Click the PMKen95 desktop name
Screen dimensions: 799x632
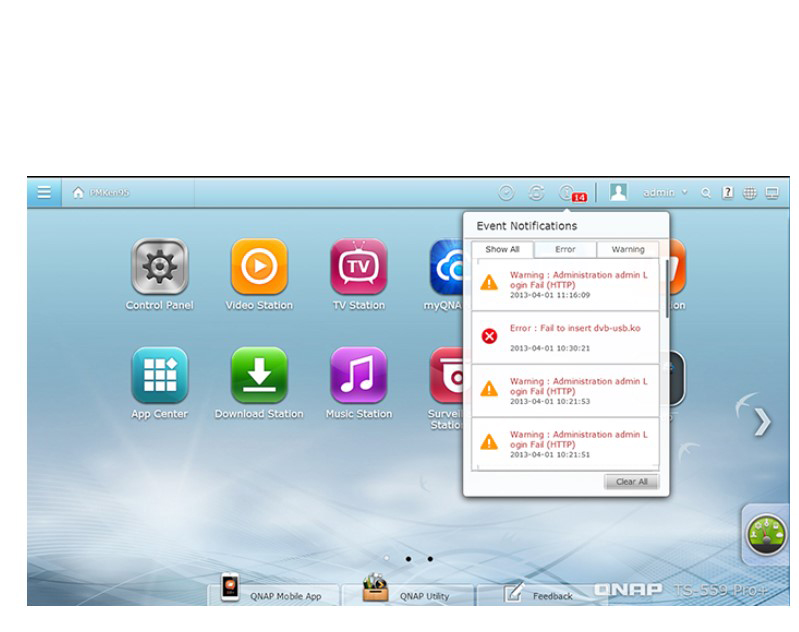[x=109, y=193]
